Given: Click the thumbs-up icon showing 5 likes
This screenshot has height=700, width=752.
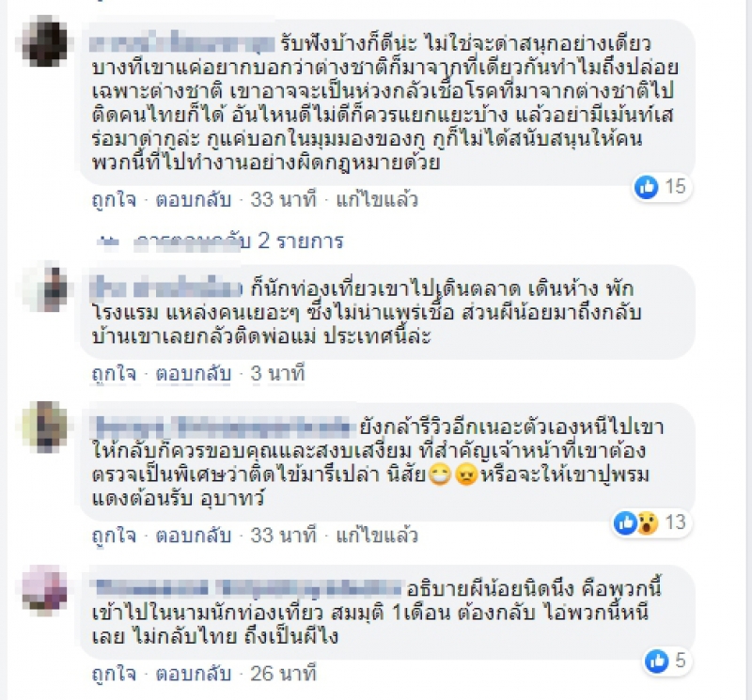Looking at the screenshot, I should tap(656, 661).
